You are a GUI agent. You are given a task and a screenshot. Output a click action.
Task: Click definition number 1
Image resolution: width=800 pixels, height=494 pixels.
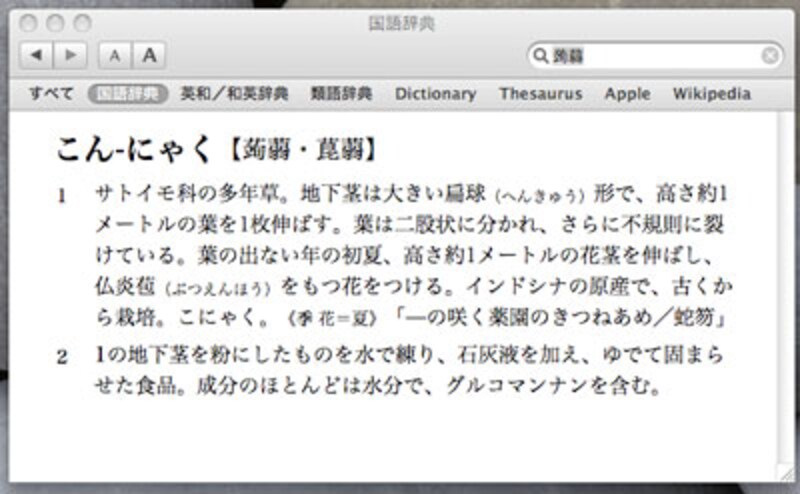62,196
